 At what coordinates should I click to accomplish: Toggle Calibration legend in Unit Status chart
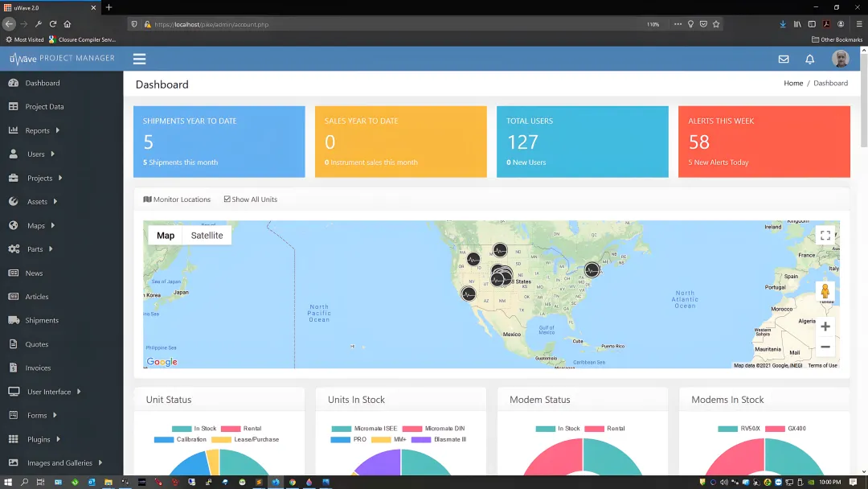[x=180, y=440]
